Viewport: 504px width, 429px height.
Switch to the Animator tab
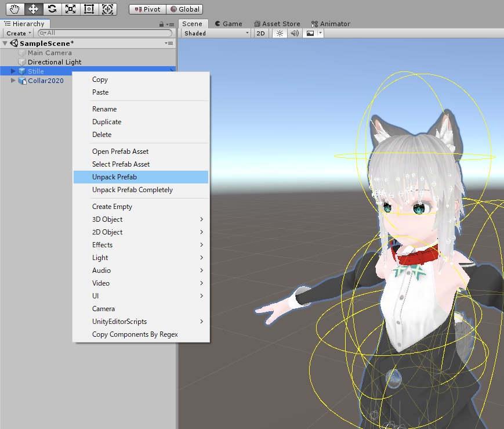coord(331,24)
